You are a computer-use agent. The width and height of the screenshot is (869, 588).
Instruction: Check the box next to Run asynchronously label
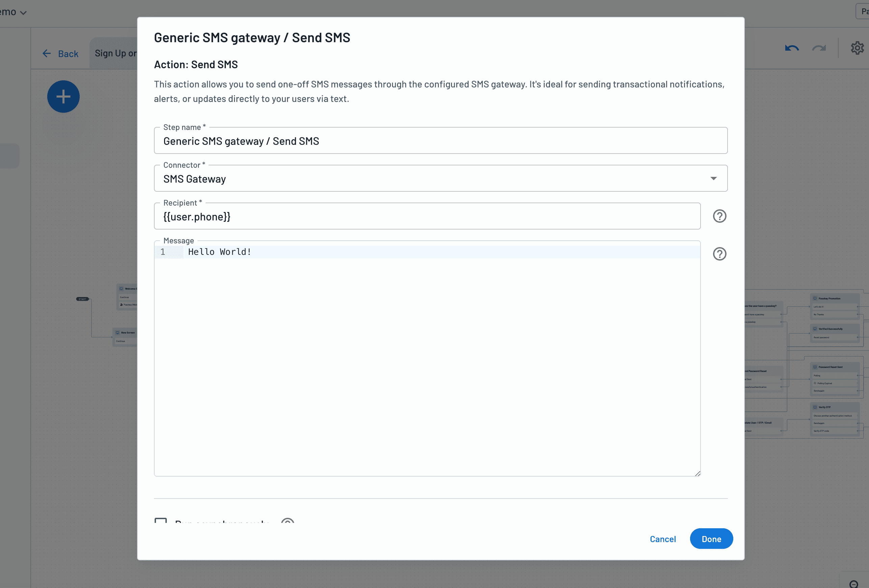[x=161, y=522]
